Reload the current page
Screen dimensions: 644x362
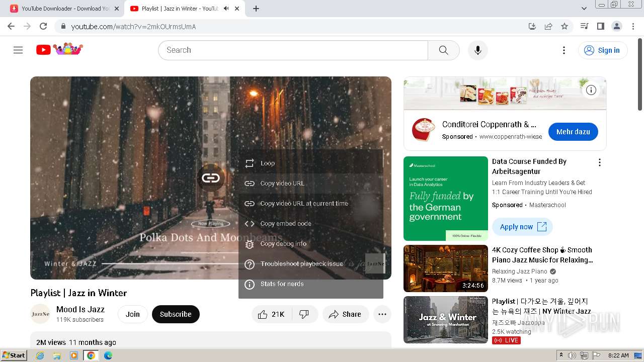(x=43, y=26)
